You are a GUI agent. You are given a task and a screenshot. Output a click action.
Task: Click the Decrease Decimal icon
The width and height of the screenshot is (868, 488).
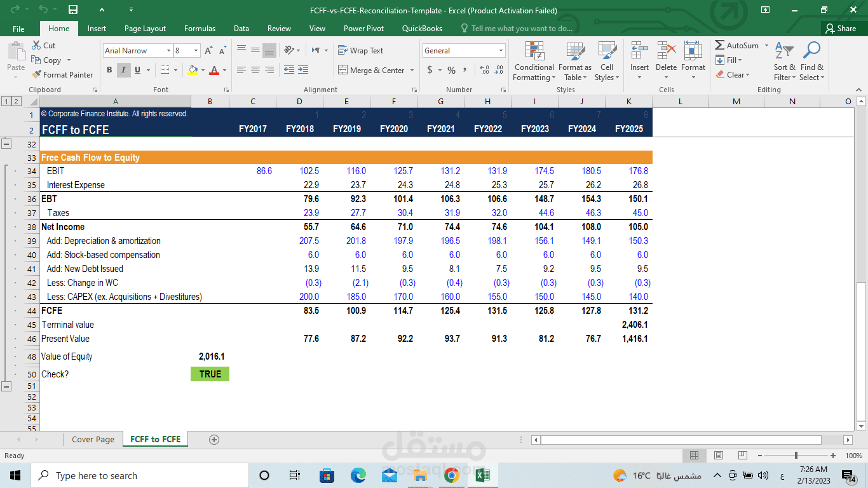[x=499, y=70]
